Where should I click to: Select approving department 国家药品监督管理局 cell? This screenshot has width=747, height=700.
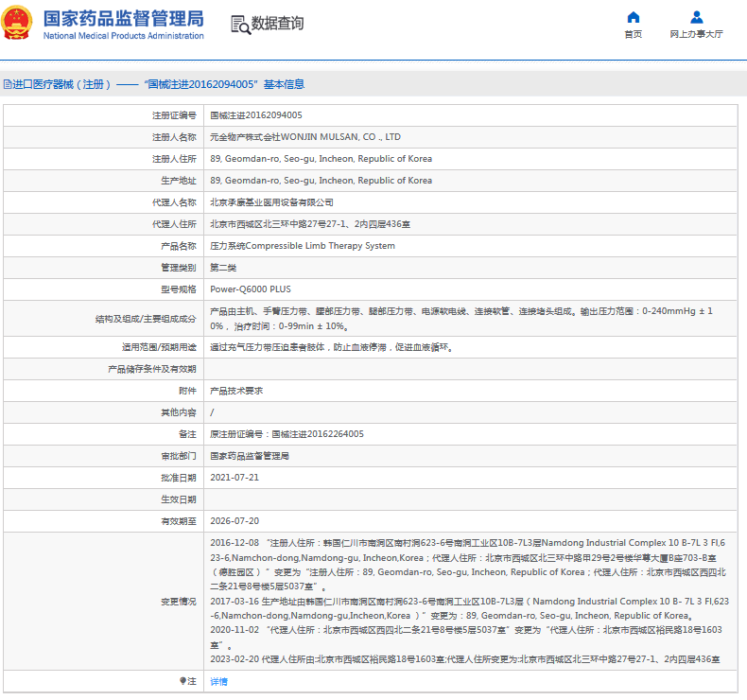(250, 456)
